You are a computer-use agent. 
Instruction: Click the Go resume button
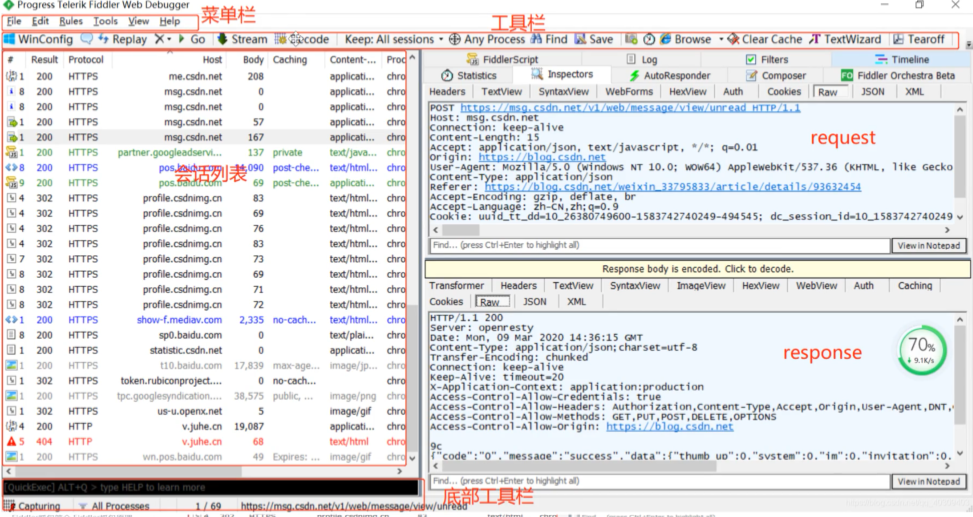pos(192,39)
